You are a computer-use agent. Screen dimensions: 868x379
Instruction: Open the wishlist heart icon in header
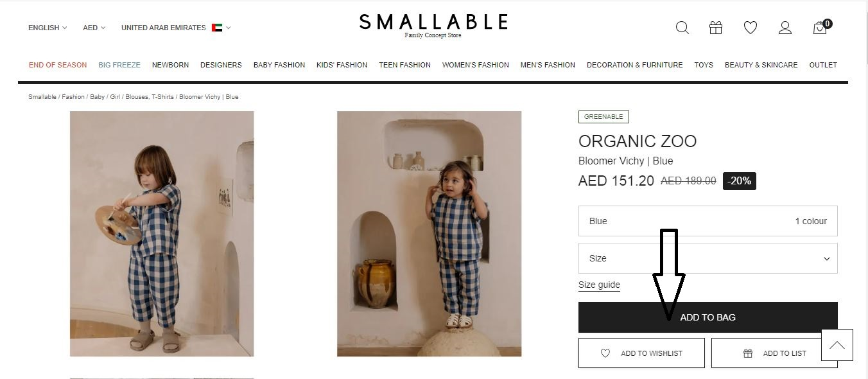[751, 28]
